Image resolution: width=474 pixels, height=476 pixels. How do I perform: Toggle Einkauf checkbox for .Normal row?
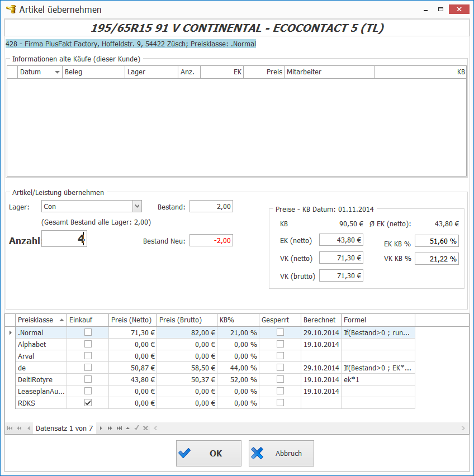coord(88,332)
